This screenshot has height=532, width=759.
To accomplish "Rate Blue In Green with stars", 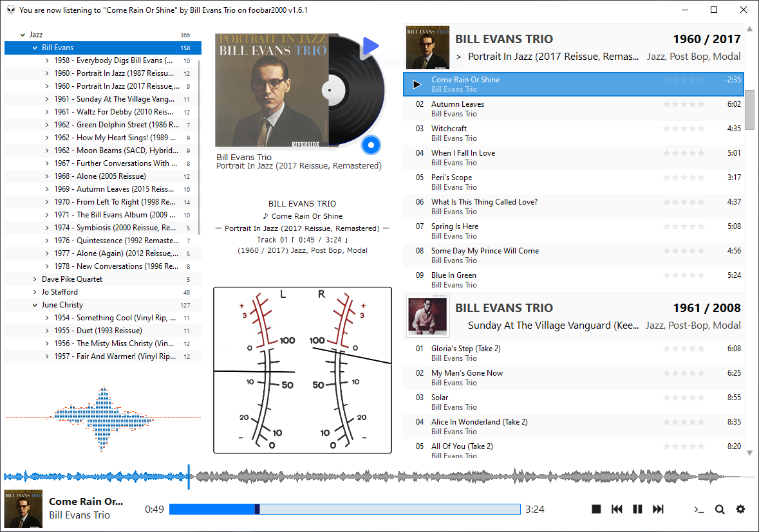I will 684,275.
